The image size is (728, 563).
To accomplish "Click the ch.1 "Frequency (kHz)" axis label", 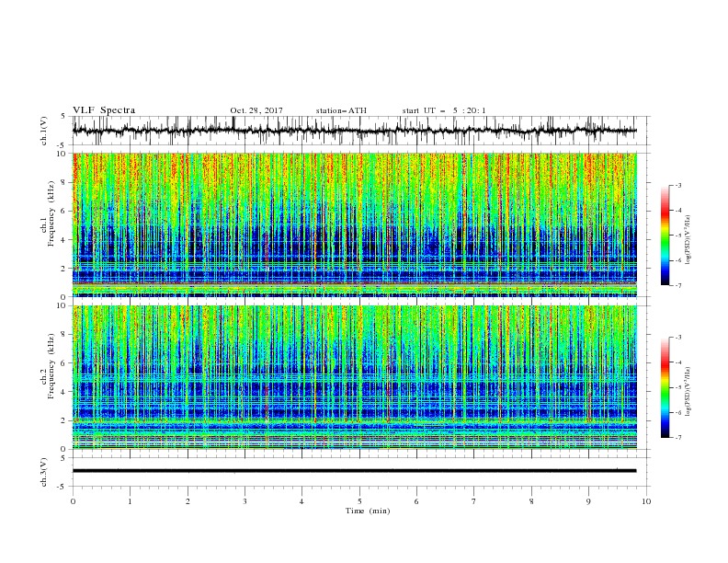I will [x=51, y=213].
